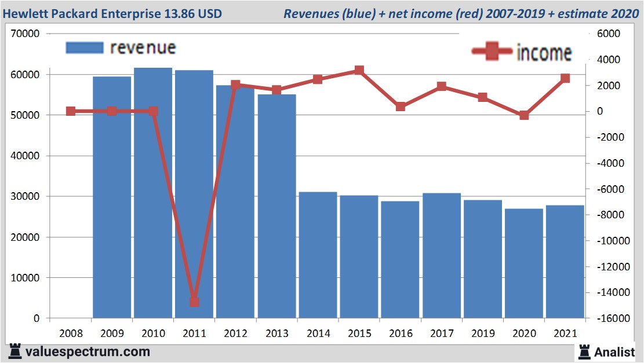Open the valuespectrum.com link
This screenshot has height=363, width=644.
tap(88, 351)
